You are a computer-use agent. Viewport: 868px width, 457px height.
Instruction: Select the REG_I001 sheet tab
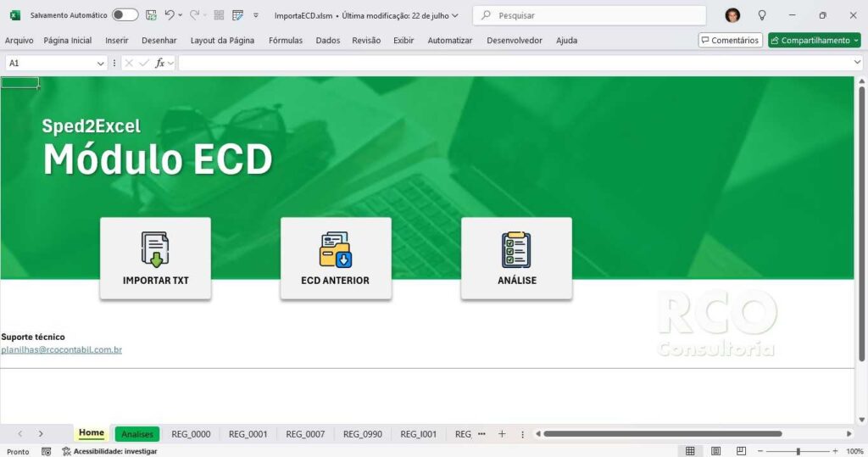pos(419,434)
